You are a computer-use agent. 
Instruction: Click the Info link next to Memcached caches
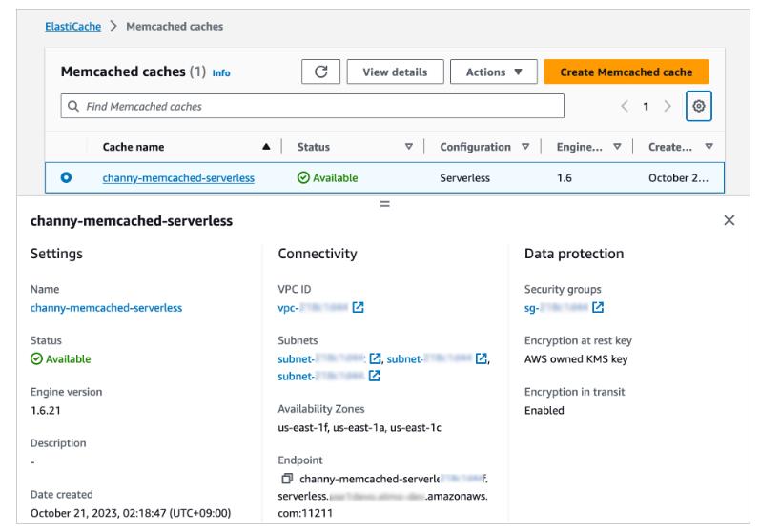tap(220, 73)
